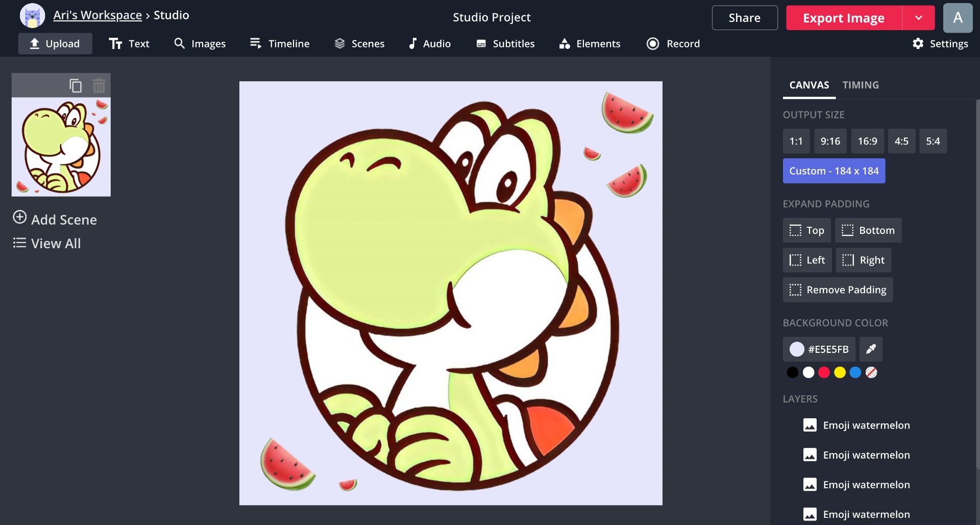
Task: Open the Elements panel
Action: point(590,44)
